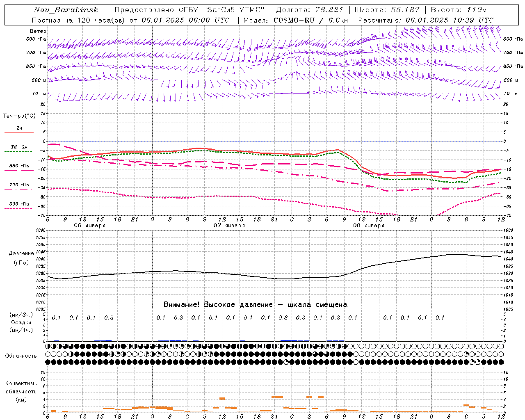
Task: Click the elevation 'Высота: 119м'
Action: (x=459, y=10)
